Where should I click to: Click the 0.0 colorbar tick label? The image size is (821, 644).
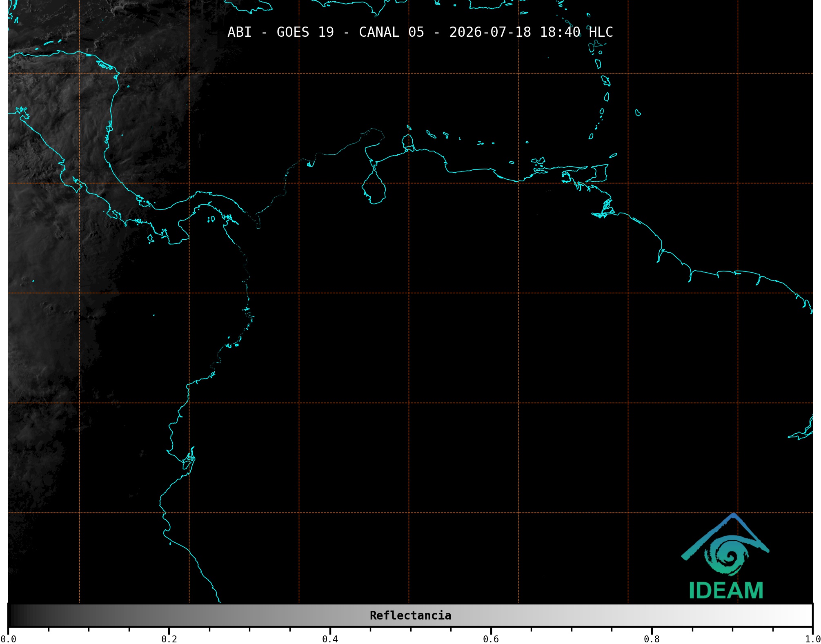click(8, 639)
